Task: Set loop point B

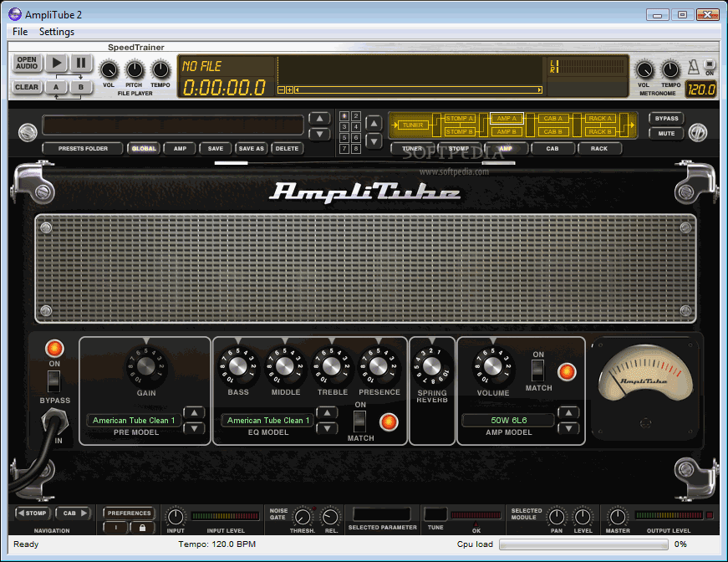Action: click(x=81, y=87)
